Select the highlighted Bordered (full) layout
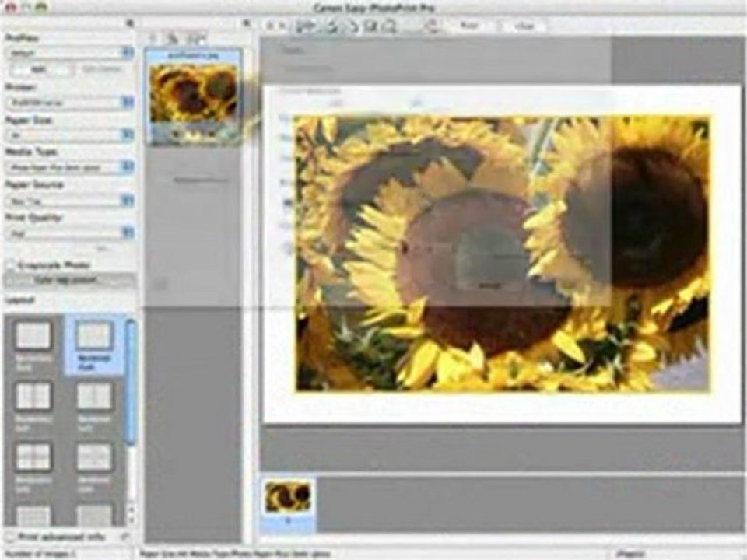Image resolution: width=747 pixels, height=560 pixels. (x=94, y=345)
